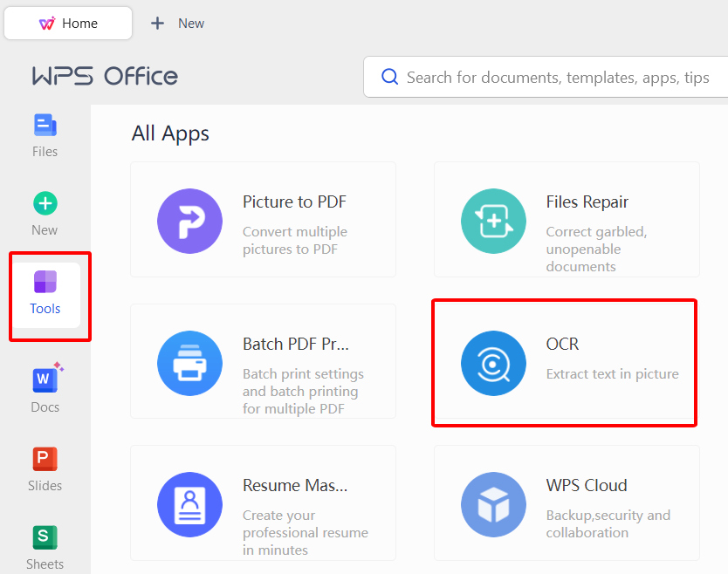
Task: Select the Tools icon in sidebar
Action: coord(45,282)
